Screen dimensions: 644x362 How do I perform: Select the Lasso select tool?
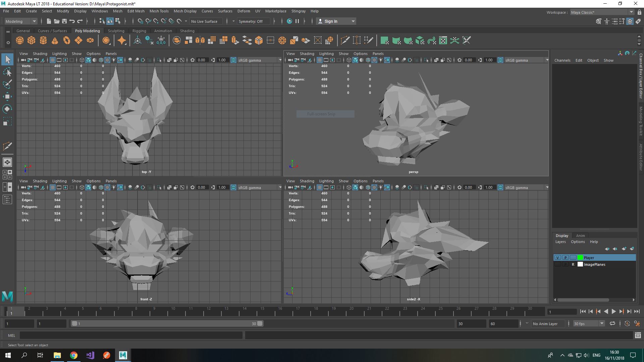pos(7,72)
